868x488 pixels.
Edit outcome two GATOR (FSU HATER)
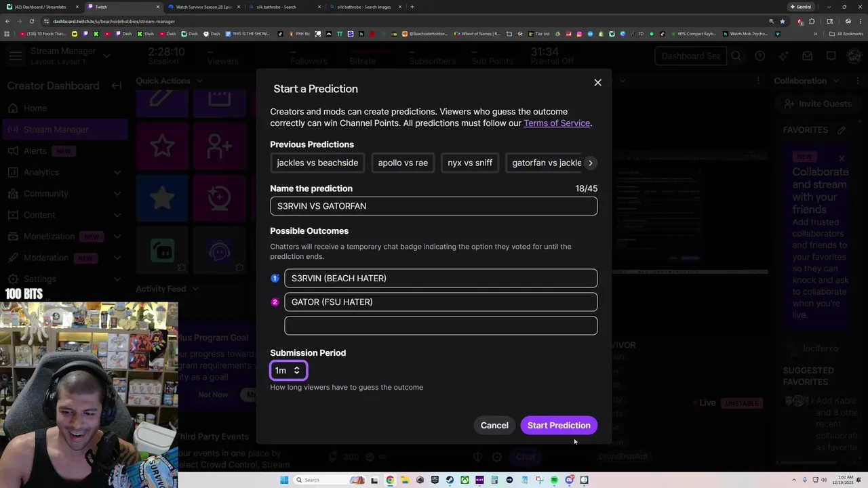pyautogui.click(x=441, y=302)
